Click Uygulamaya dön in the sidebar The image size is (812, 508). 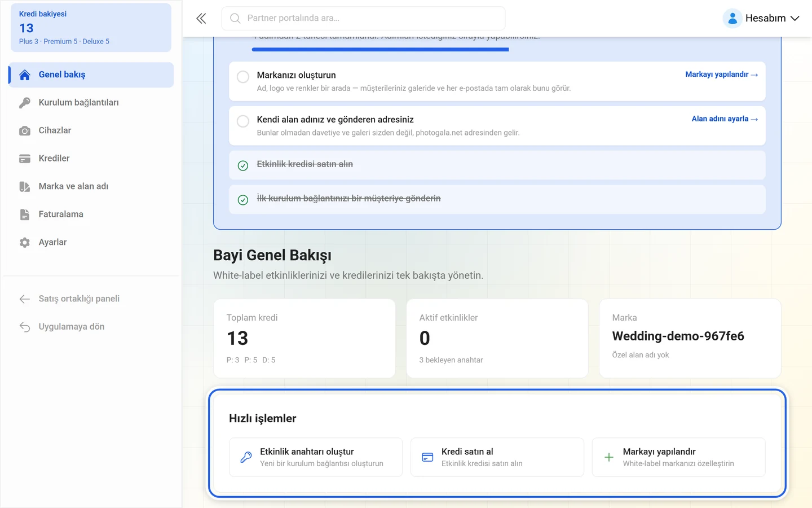[x=91, y=327]
